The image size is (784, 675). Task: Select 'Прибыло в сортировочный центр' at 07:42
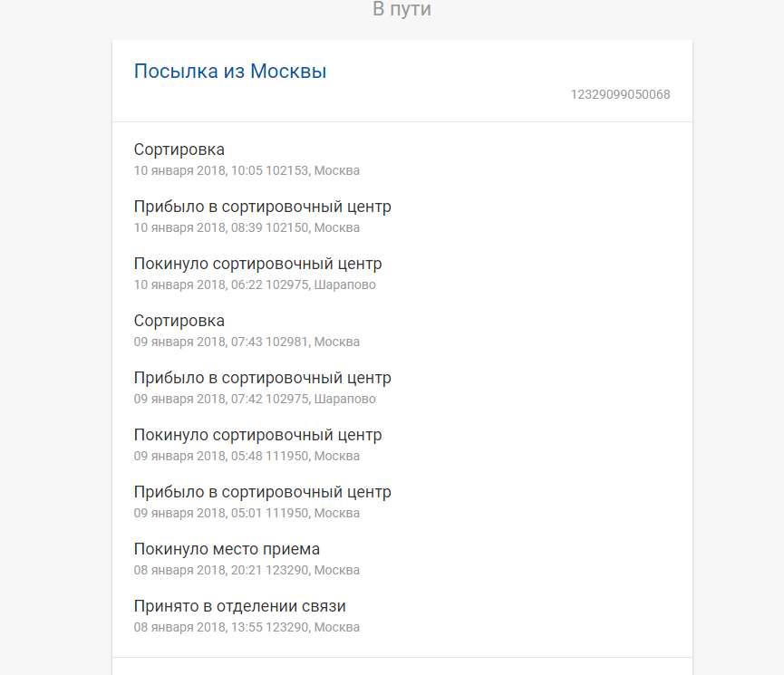[x=263, y=378]
